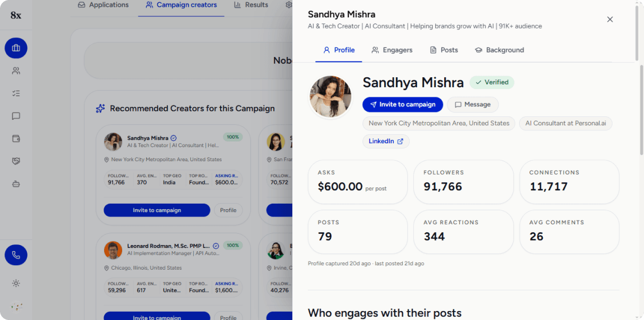The width and height of the screenshot is (644, 320).
Task: Click the Connections 11,717 stat card
Action: click(x=570, y=182)
